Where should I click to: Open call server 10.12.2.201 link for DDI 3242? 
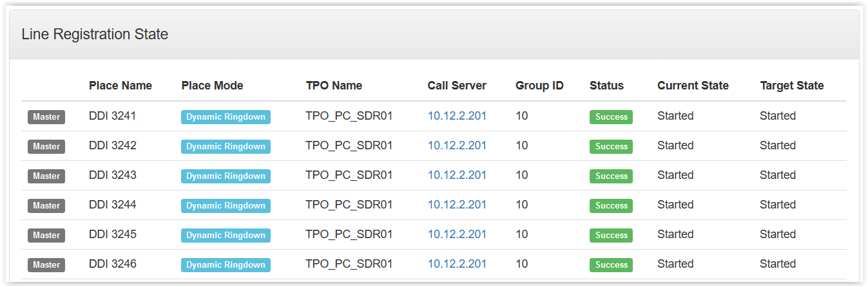point(457,145)
